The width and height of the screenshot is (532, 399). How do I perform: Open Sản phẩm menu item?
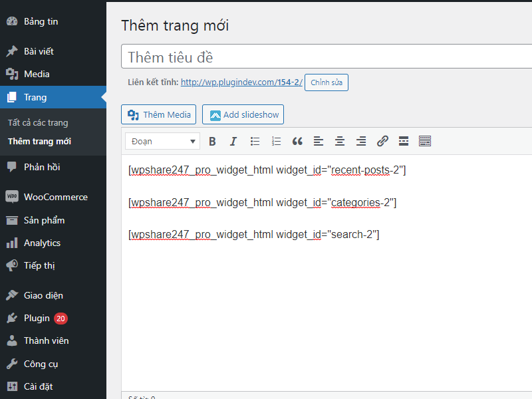tap(44, 220)
